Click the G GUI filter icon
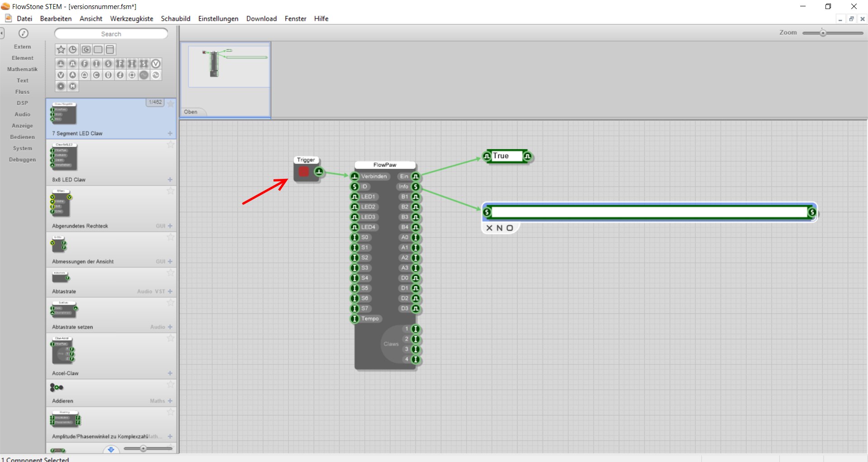 click(x=86, y=49)
